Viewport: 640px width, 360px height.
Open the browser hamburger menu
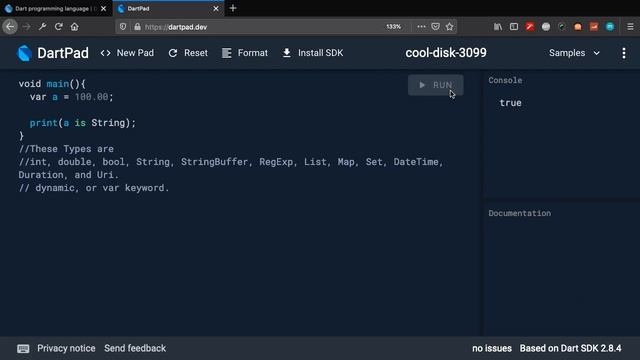630,27
